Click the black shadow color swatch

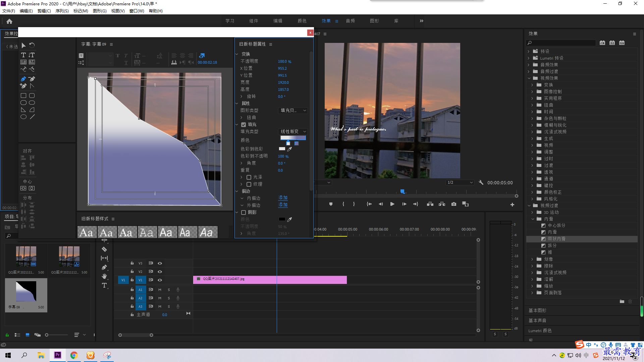[282, 219]
